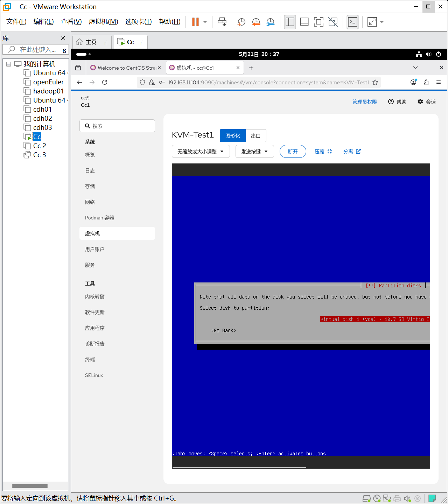Close the 虚拟机 - cc@Cc1 browser tab

pos(238,68)
